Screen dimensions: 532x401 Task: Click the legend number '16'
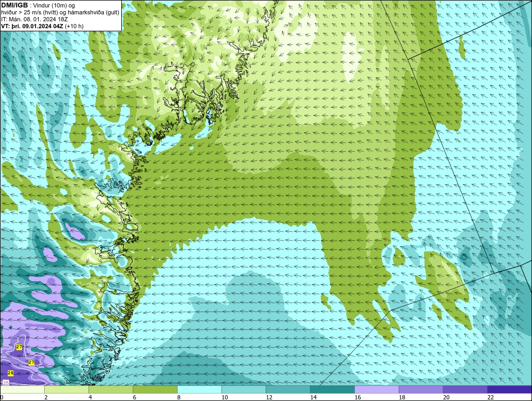coord(358,397)
